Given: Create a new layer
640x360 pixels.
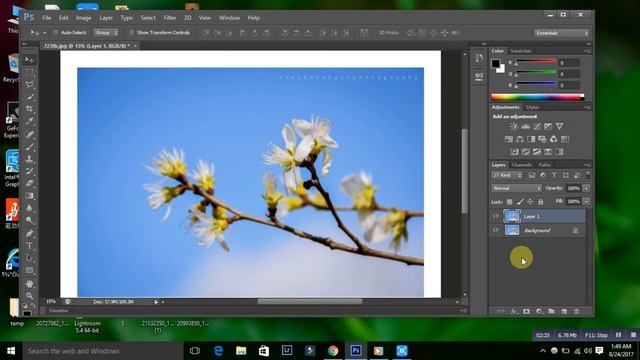Looking at the screenshot, I should (564, 311).
